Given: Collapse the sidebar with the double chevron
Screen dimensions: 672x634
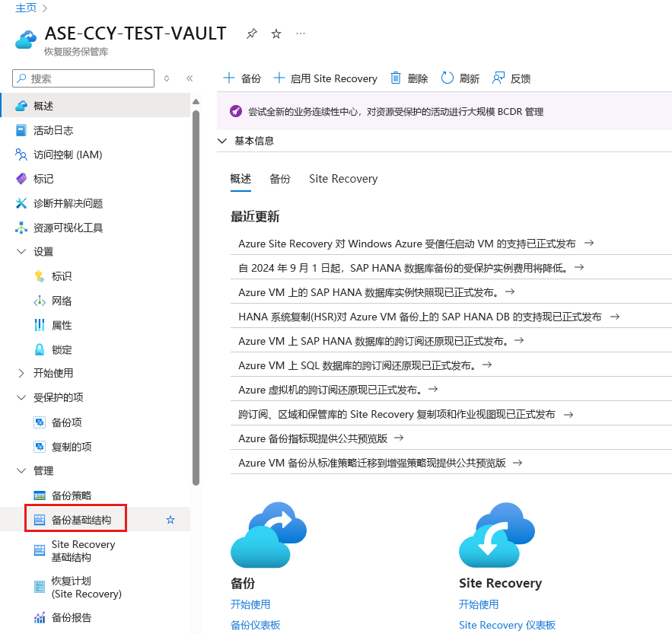Looking at the screenshot, I should tap(189, 78).
